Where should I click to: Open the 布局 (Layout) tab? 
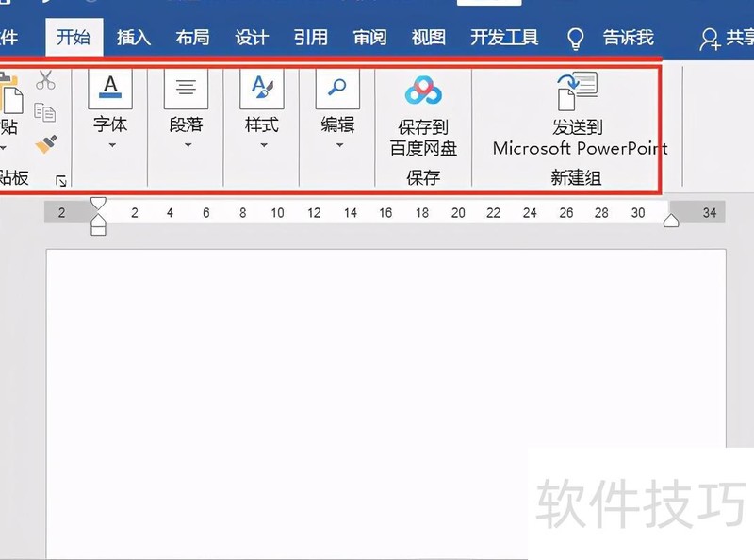coord(192,38)
